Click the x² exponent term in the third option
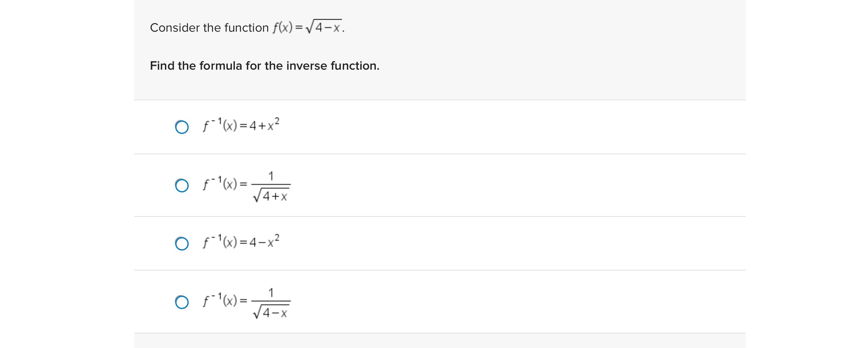This screenshot has height=348, width=868. pyautogui.click(x=273, y=241)
